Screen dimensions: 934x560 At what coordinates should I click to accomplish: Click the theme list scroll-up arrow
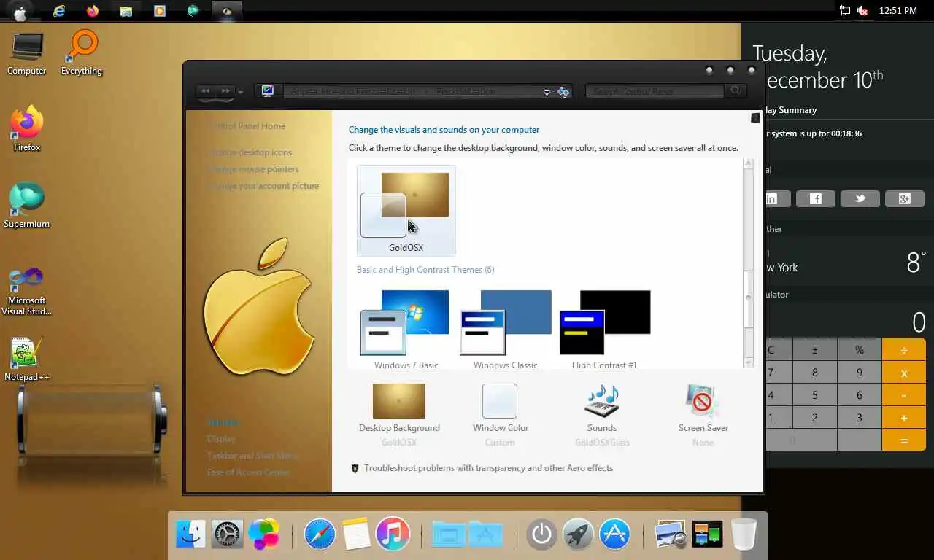(x=748, y=164)
